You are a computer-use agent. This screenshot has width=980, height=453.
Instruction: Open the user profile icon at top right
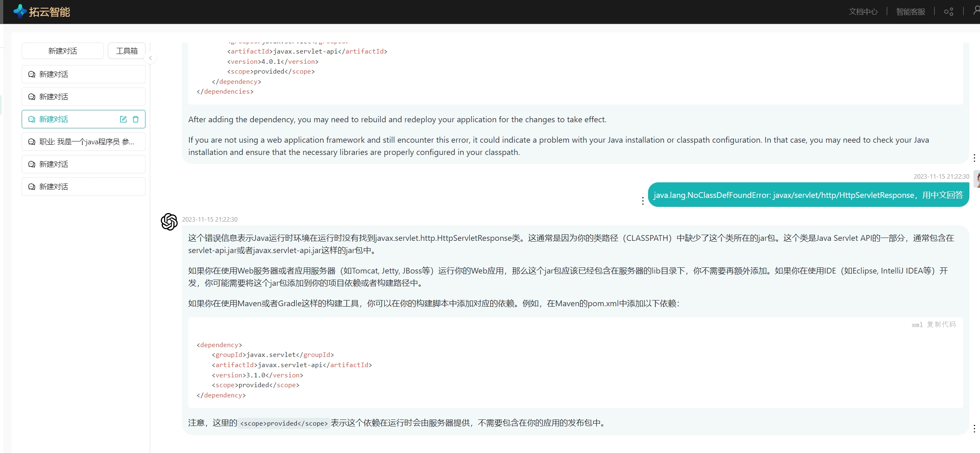976,11
